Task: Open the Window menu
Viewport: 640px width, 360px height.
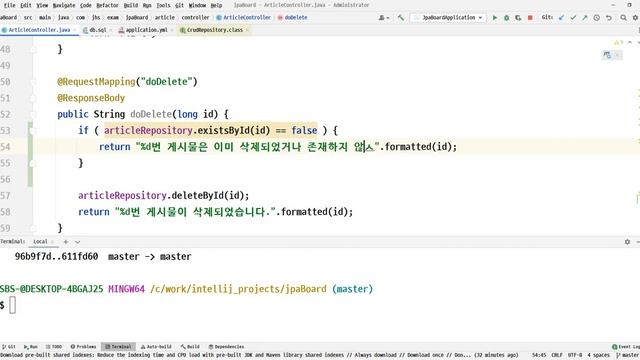Action: [197, 5]
